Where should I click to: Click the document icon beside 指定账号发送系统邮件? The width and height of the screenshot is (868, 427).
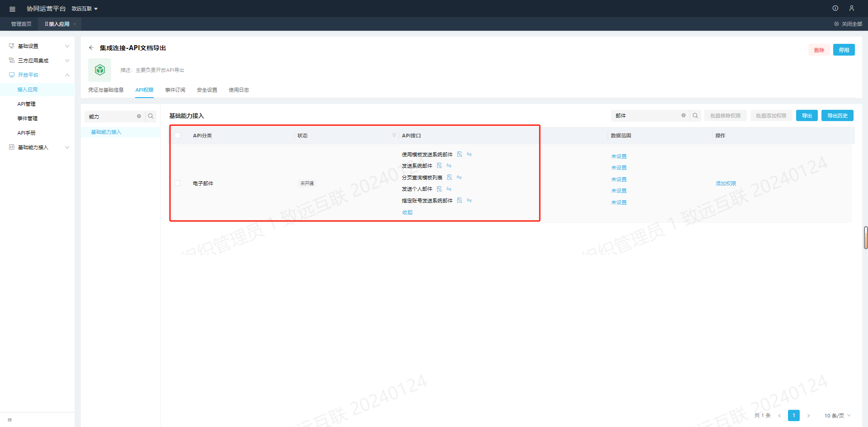point(459,200)
